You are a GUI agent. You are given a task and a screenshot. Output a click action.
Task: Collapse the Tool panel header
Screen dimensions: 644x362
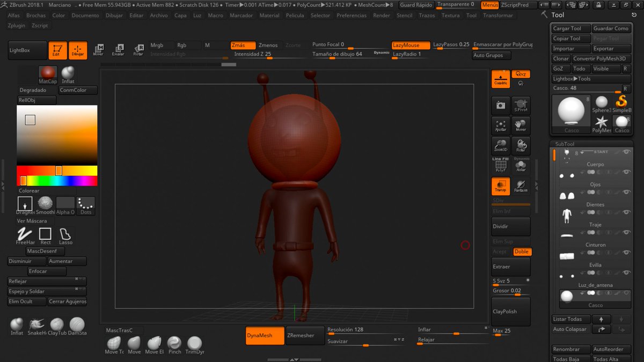[x=558, y=15]
